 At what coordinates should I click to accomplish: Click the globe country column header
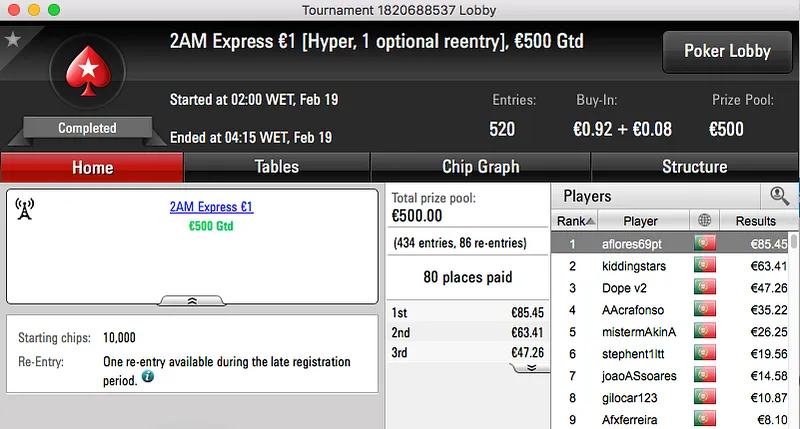coord(706,221)
